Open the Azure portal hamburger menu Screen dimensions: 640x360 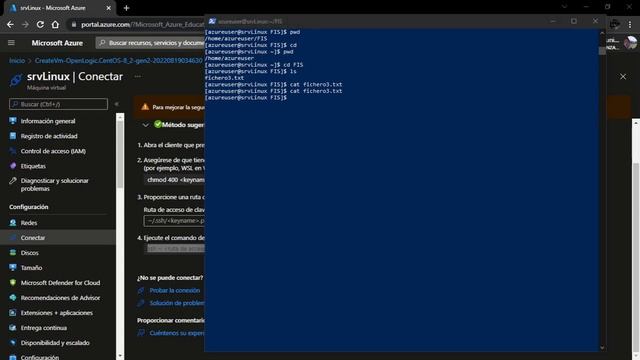[11, 43]
